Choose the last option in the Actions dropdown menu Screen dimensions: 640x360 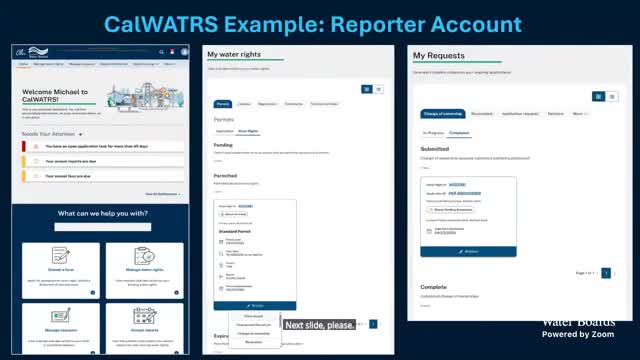(x=253, y=342)
